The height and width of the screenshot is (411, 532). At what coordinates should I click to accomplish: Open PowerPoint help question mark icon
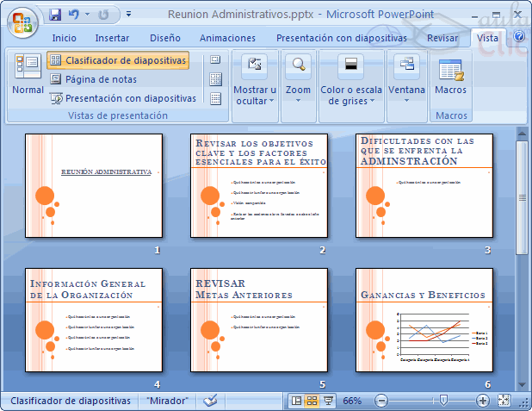pos(519,37)
